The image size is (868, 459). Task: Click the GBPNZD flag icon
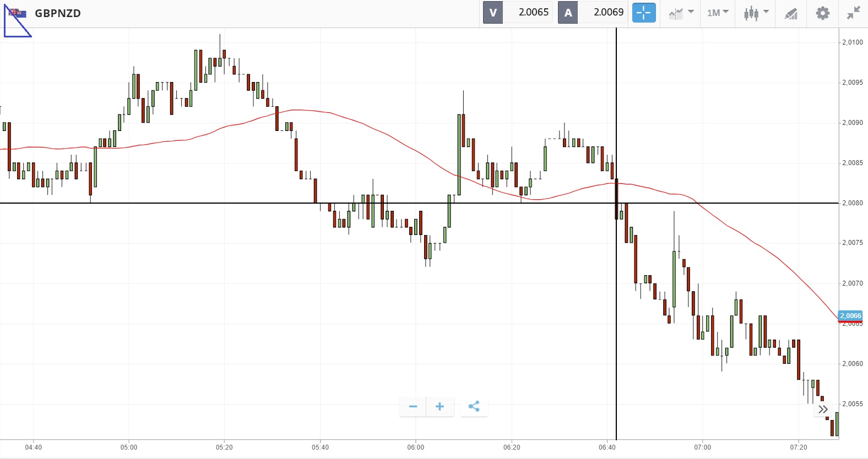[x=18, y=13]
